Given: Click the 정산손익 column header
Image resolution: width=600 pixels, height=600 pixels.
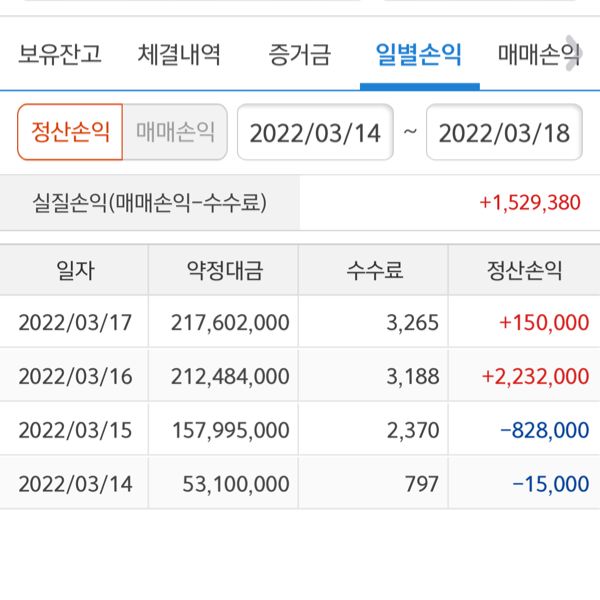Looking at the screenshot, I should point(524,270).
